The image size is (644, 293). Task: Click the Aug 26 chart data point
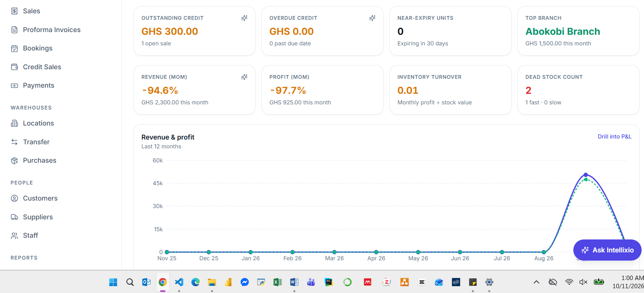[x=544, y=252]
